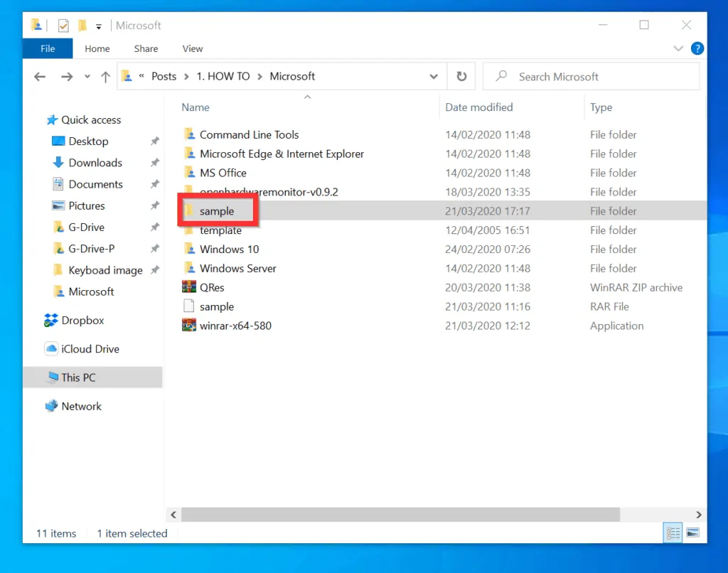Click the Posts breadcrumb in the address bar
728x573 pixels.
pos(164,76)
